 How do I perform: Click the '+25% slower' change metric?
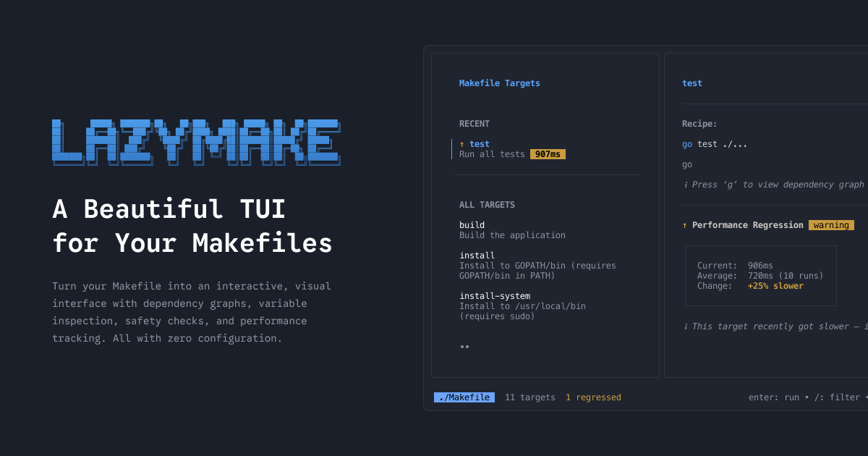pyautogui.click(x=775, y=285)
